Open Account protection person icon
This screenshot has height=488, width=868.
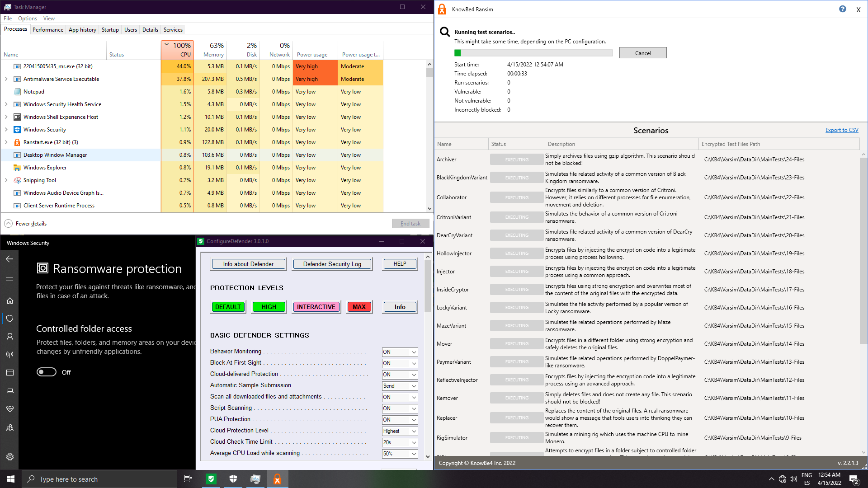click(10, 337)
